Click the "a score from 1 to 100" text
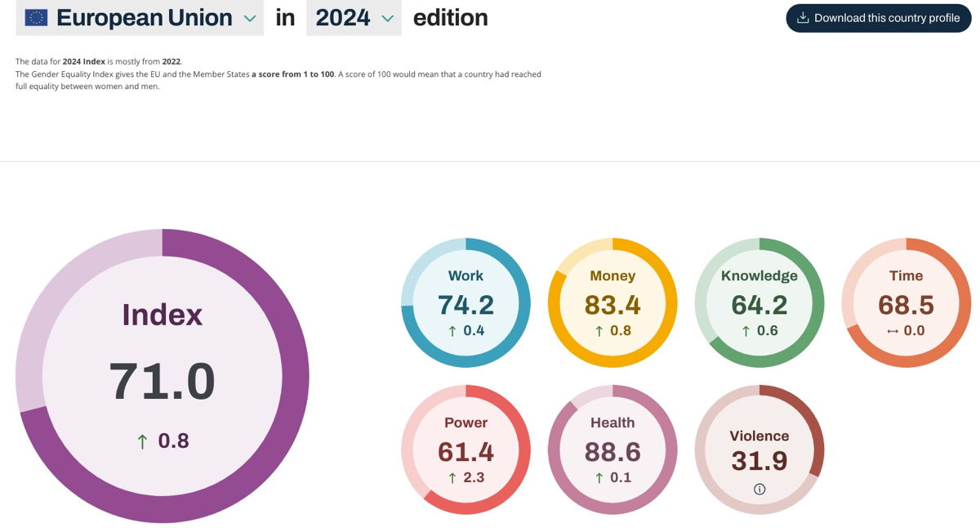The image size is (980, 528). coord(293,74)
